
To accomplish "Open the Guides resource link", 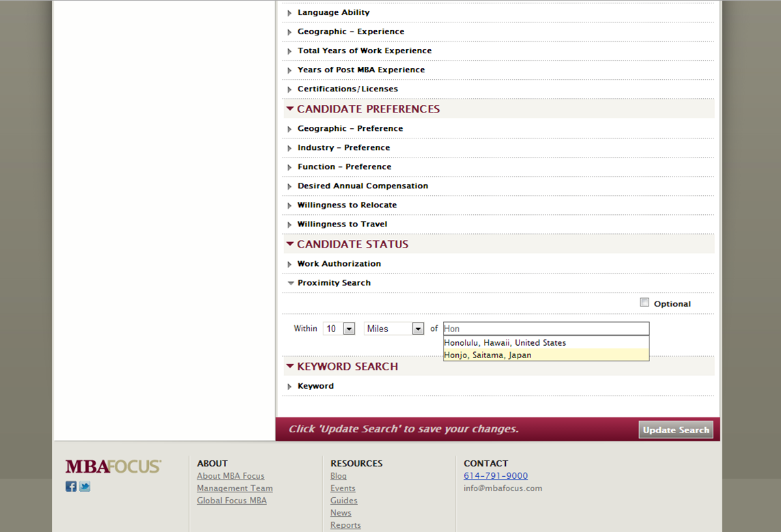I will tap(343, 500).
